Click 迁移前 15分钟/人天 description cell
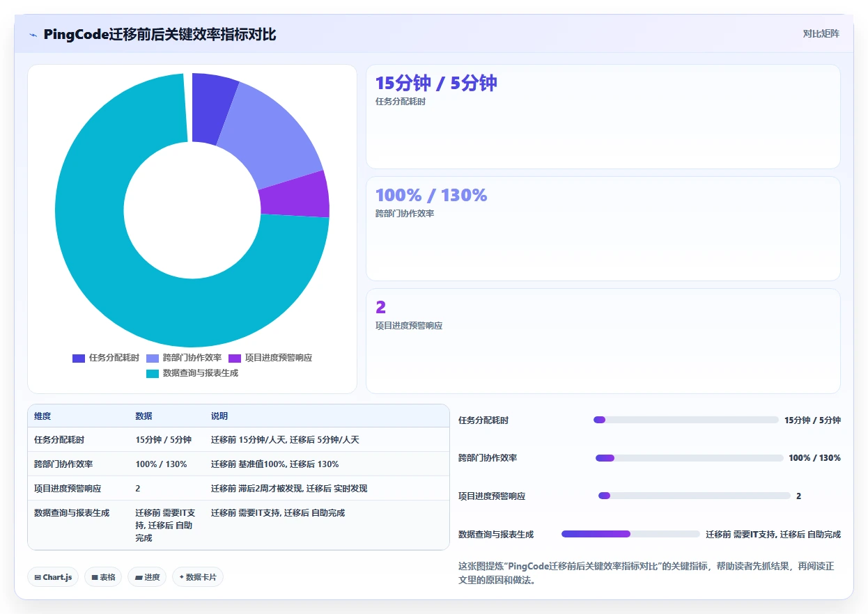Screen dimensions: 868x614 pos(286,440)
